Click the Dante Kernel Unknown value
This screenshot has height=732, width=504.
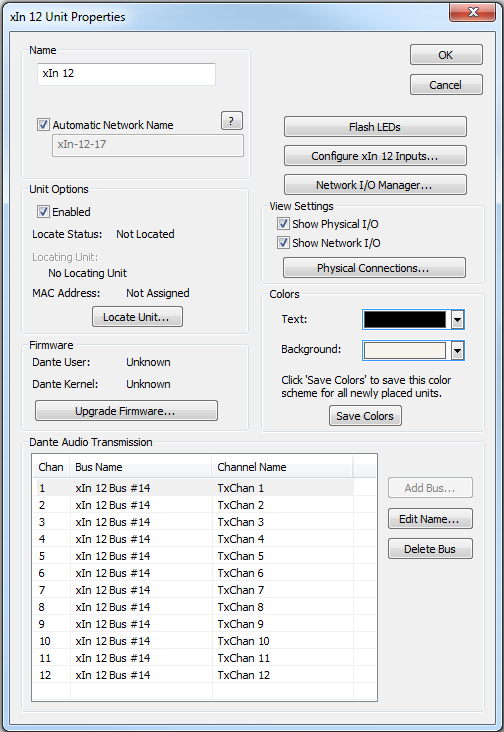click(148, 384)
